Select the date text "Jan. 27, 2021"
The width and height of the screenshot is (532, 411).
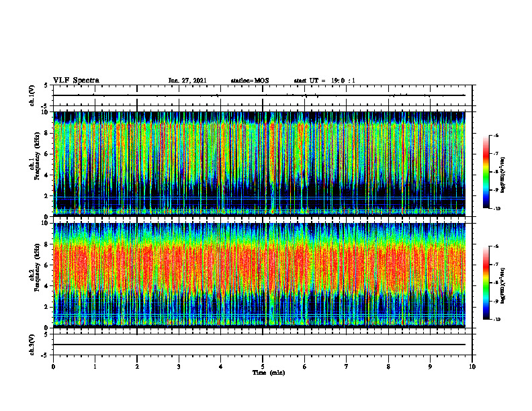(187, 81)
